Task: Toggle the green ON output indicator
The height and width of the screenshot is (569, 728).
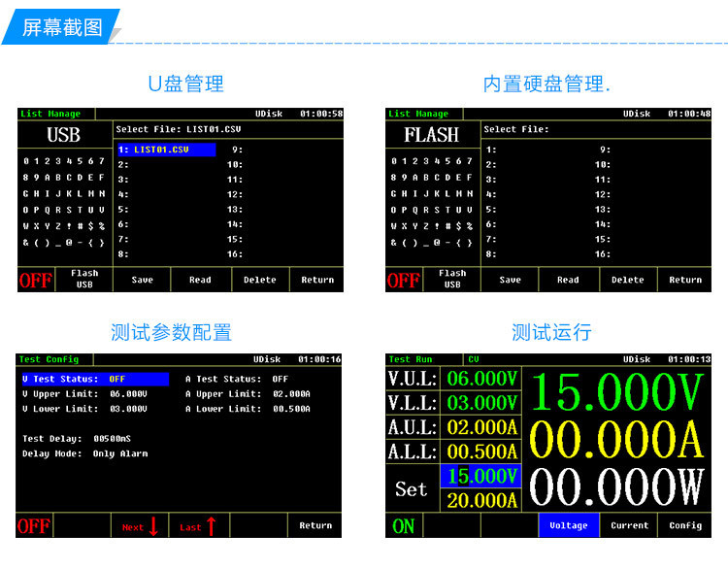Action: point(404,526)
